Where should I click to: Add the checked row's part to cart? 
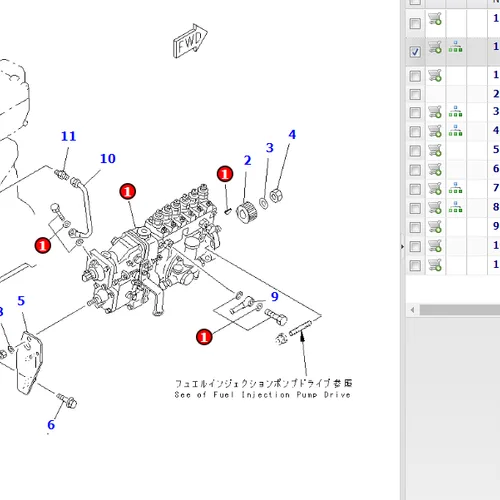click(x=435, y=47)
